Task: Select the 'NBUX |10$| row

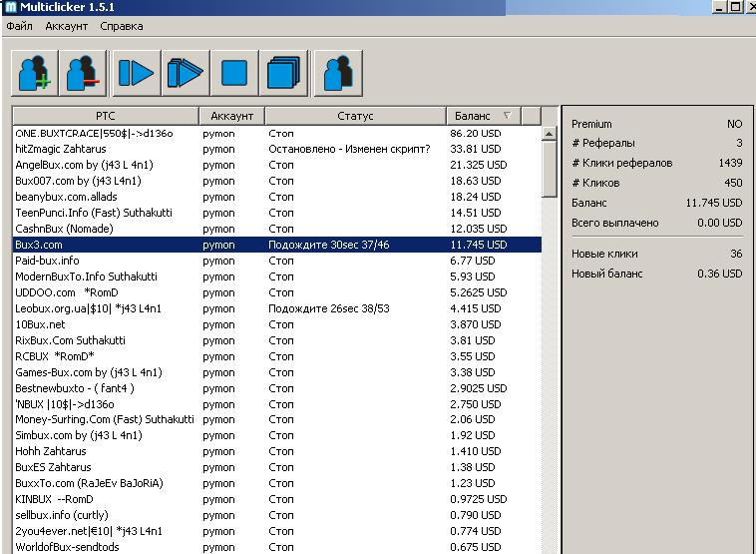Action: click(277, 403)
